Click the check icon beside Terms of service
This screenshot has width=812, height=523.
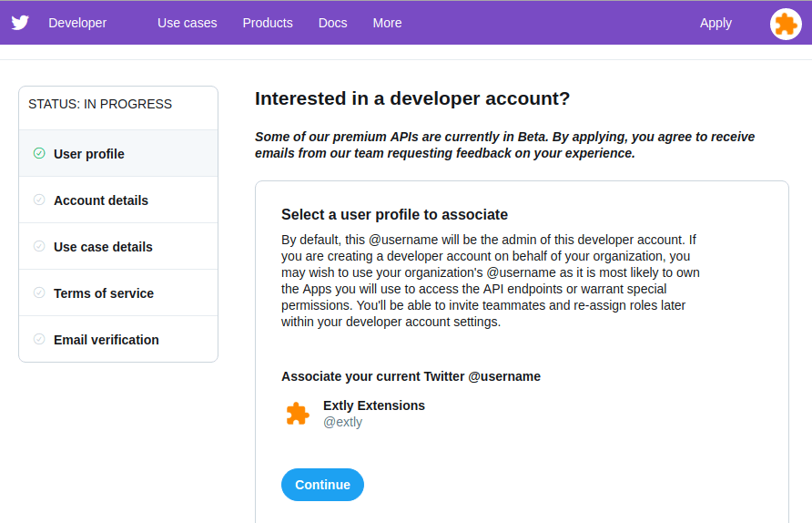click(x=39, y=292)
